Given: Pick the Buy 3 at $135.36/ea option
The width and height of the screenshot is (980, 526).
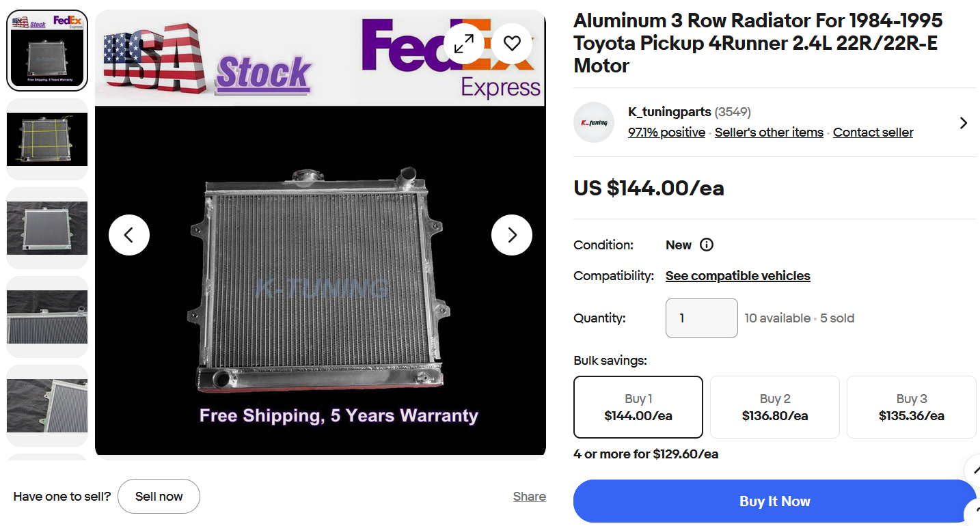Looking at the screenshot, I should [x=911, y=407].
